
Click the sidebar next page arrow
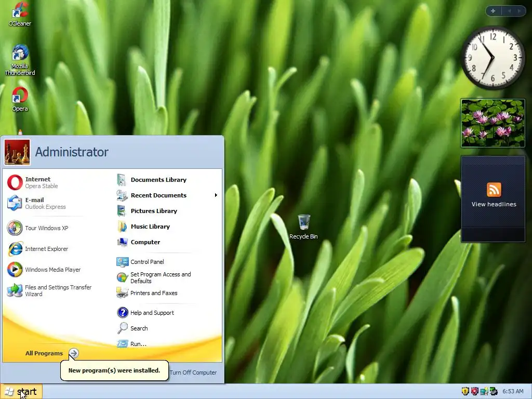519,11
